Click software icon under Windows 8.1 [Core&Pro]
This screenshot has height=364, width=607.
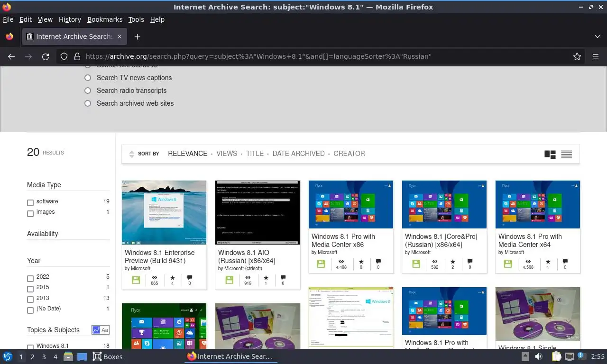click(416, 264)
